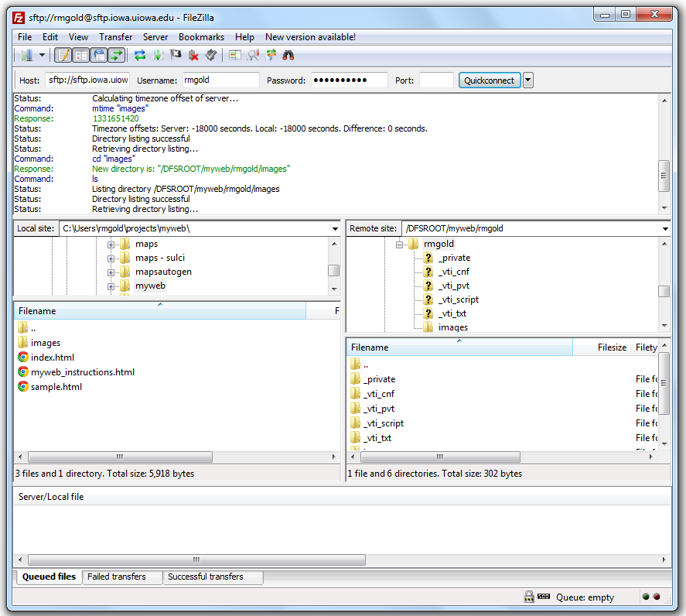Toggle the remote directory tree view

pyautogui.click(x=99, y=55)
